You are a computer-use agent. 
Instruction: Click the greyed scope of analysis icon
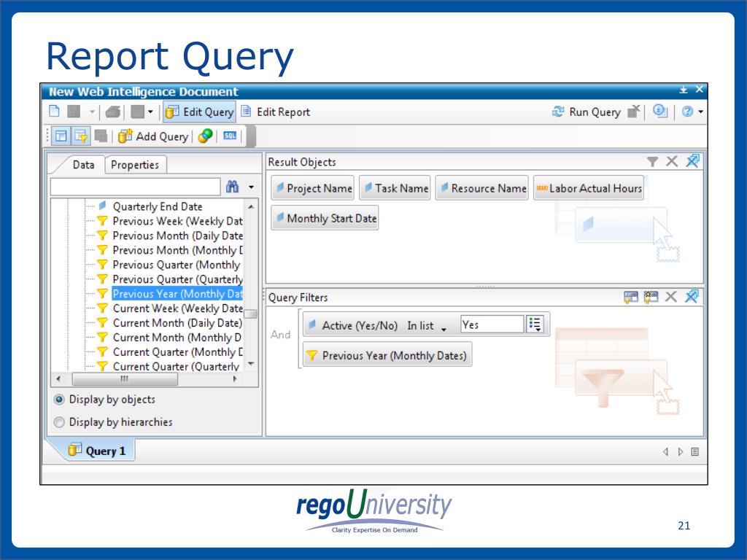[101, 136]
